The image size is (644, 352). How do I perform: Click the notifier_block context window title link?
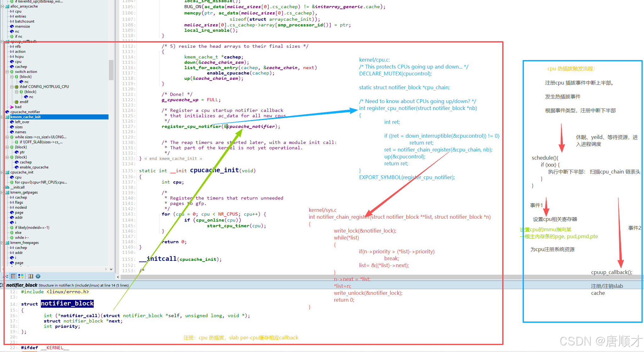[x=22, y=285]
